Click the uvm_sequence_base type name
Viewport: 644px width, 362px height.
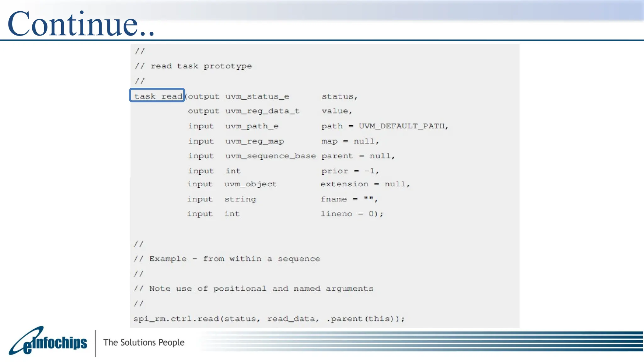pos(270,156)
